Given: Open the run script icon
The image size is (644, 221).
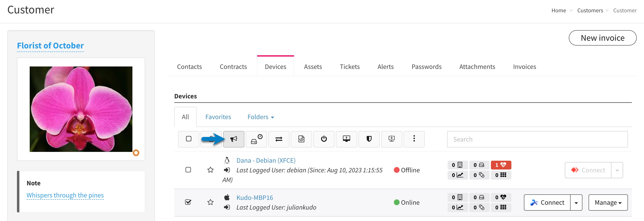Looking at the screenshot, I should (x=301, y=139).
